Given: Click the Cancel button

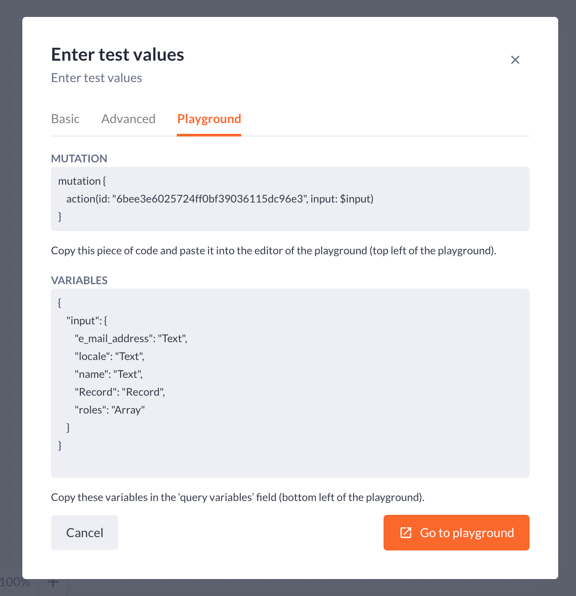Looking at the screenshot, I should click(84, 533).
